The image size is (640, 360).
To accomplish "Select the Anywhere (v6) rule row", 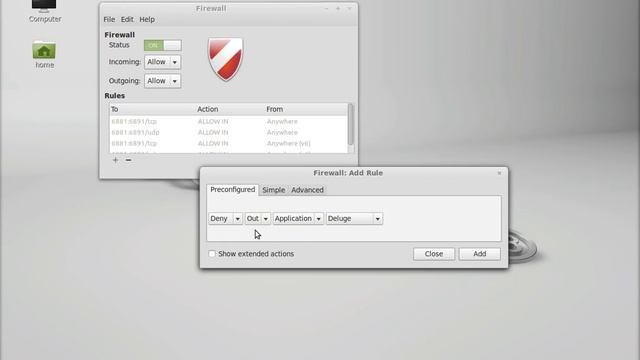I will pyautogui.click(x=229, y=144).
